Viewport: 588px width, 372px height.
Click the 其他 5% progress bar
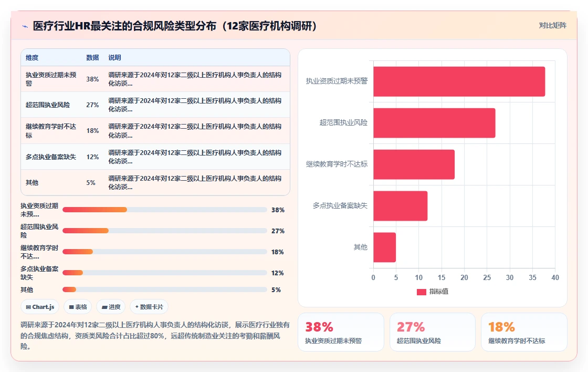coord(165,290)
